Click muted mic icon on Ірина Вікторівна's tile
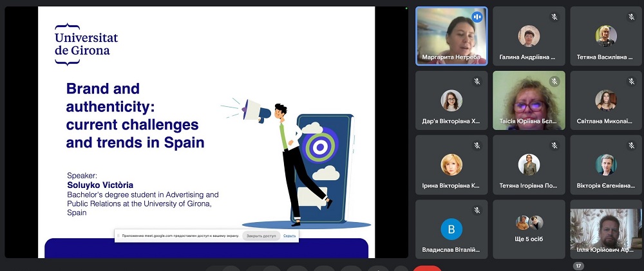This screenshot has width=644, height=271. point(477,145)
